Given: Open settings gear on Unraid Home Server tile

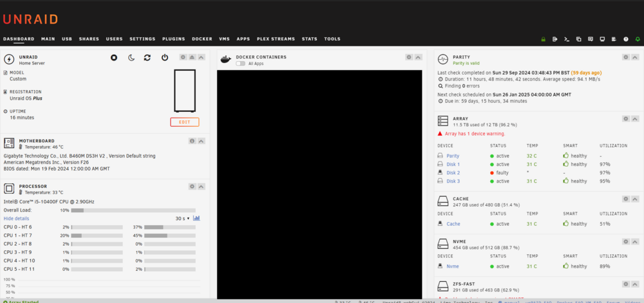Looking at the screenshot, I should (x=183, y=57).
